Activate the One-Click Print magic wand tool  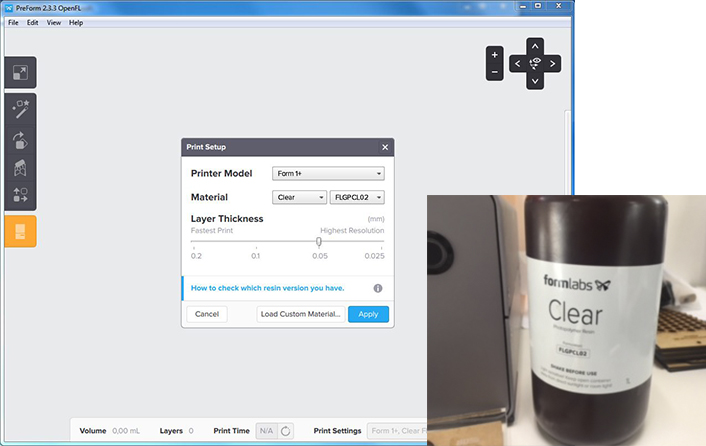pos(20,109)
